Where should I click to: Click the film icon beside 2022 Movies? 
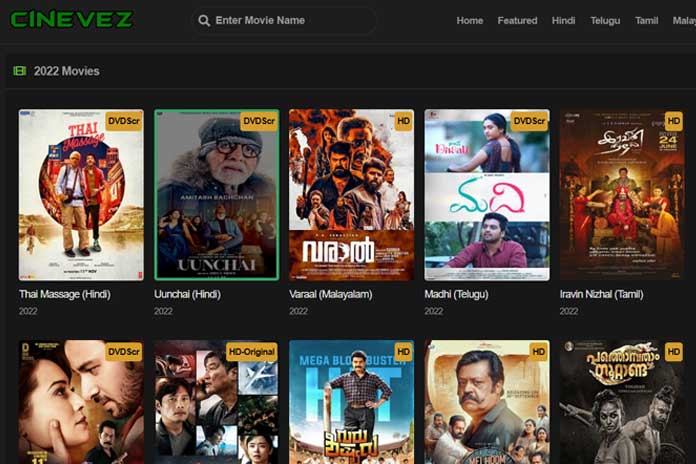click(20, 71)
